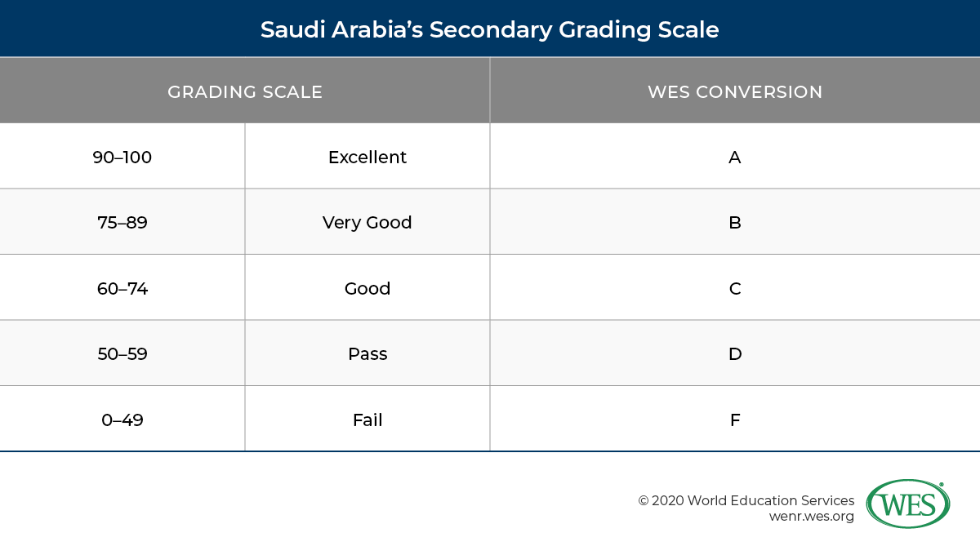Click the WES CONVERSION column header
980x555 pixels.
[x=735, y=91]
